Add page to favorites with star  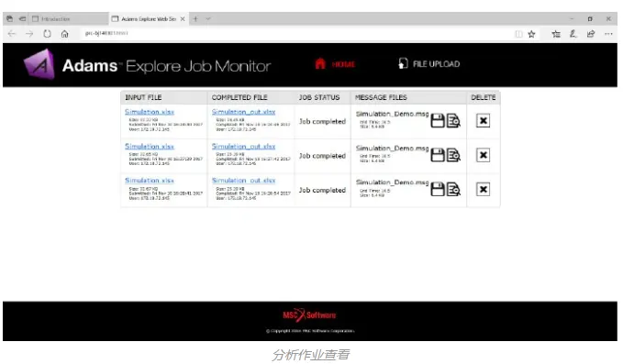click(531, 34)
